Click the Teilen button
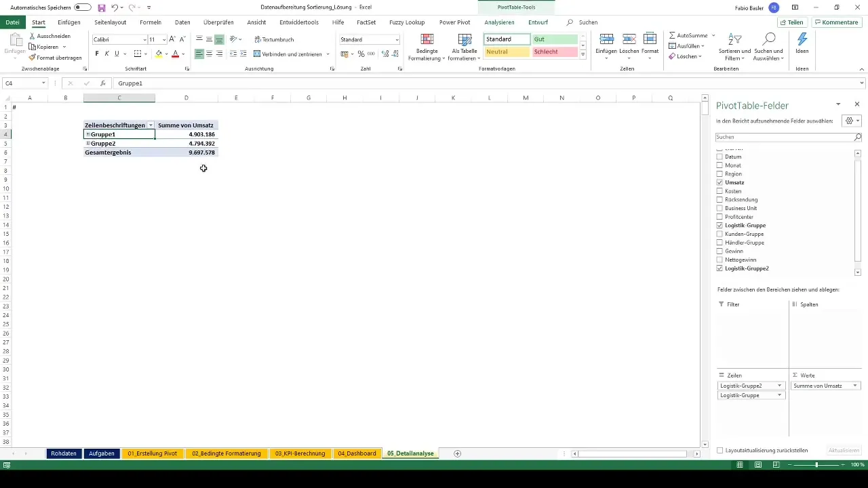 (791, 22)
